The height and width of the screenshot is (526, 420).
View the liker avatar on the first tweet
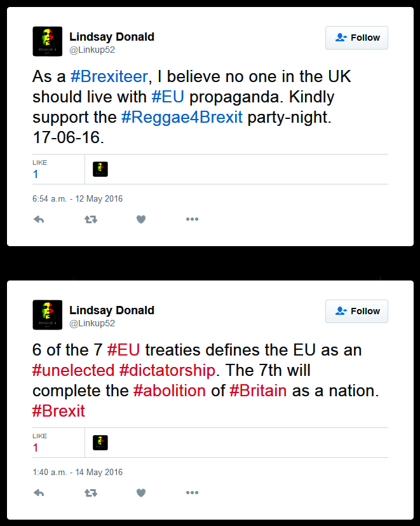pos(100,169)
